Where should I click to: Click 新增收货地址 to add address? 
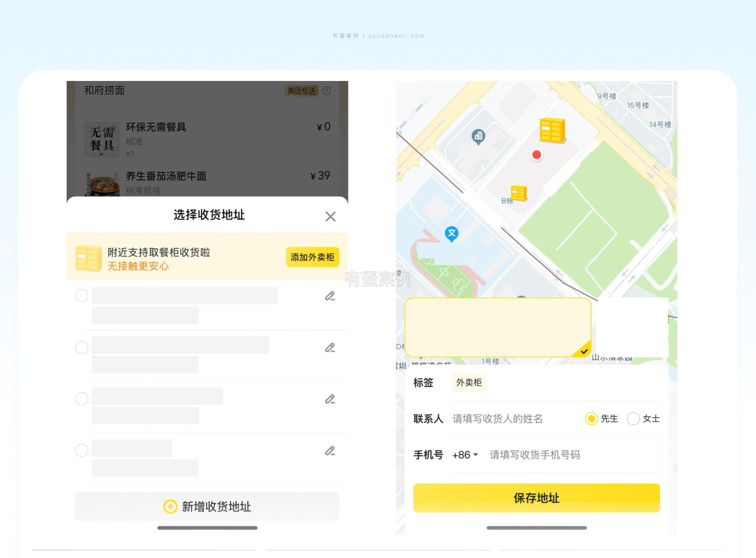click(207, 507)
